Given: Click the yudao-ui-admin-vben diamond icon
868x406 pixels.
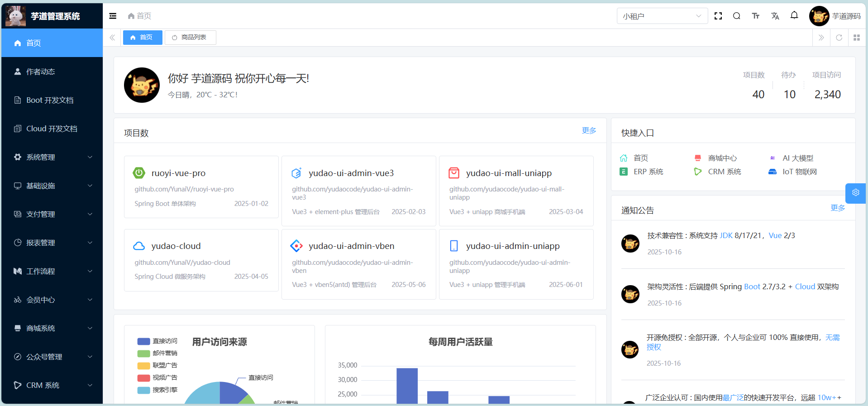Looking at the screenshot, I should pos(296,246).
